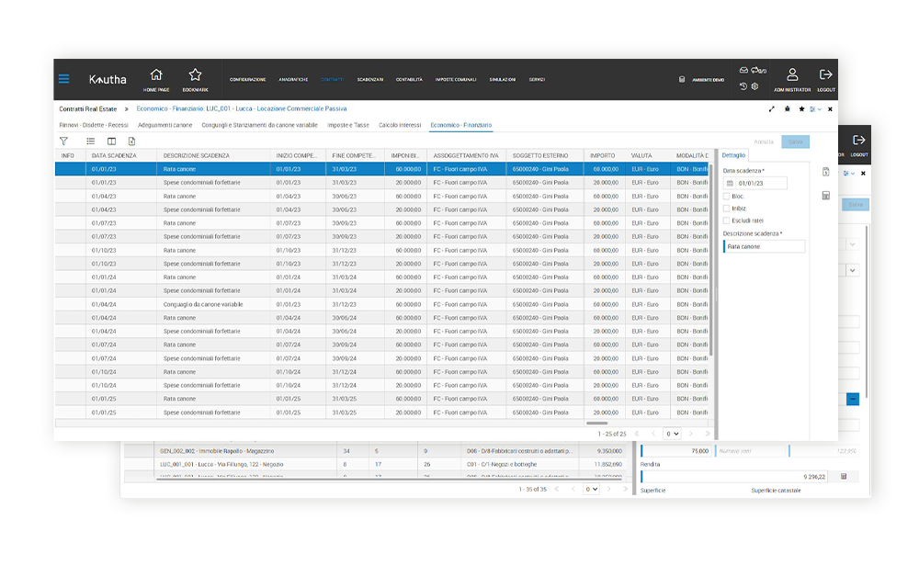Viewport: 919px width, 588px height.
Task: Open the page number dropdown under the grid
Action: 673,433
